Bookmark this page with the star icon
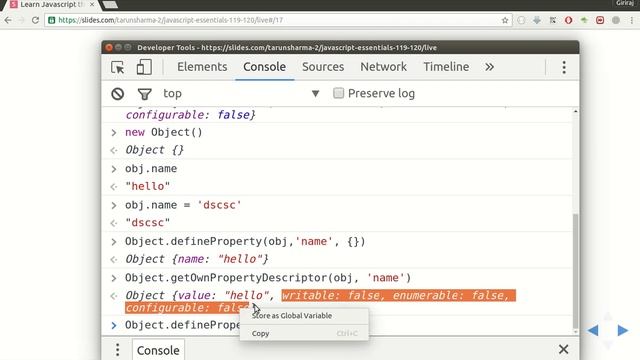This screenshot has width=640, height=360. tap(505, 20)
